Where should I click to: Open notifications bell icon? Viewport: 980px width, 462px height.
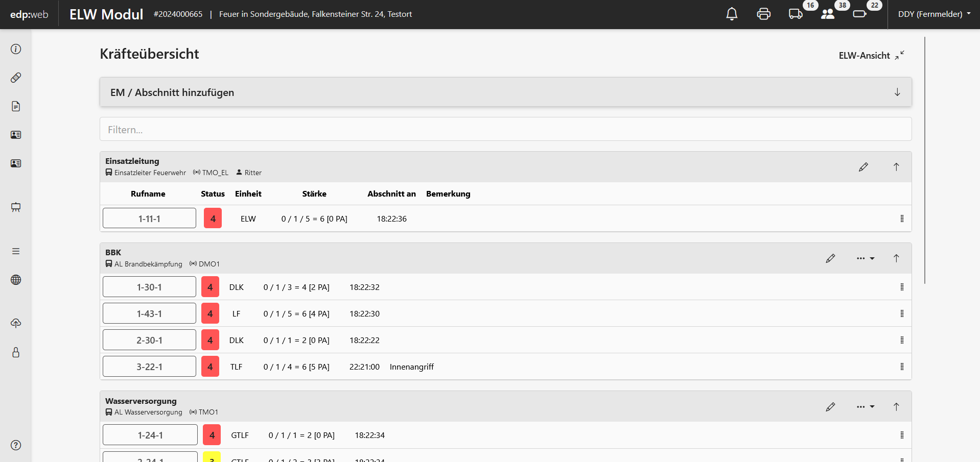tap(732, 14)
